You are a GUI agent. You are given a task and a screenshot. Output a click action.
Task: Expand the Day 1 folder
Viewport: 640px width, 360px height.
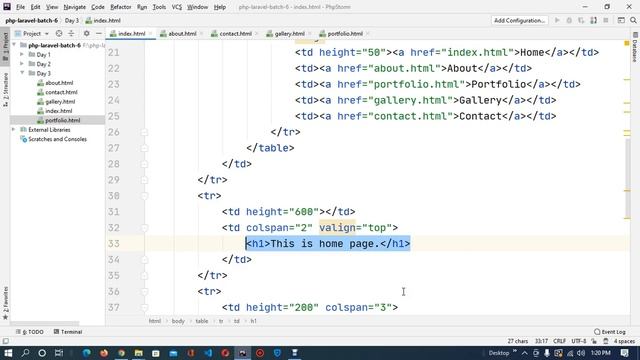point(22,54)
